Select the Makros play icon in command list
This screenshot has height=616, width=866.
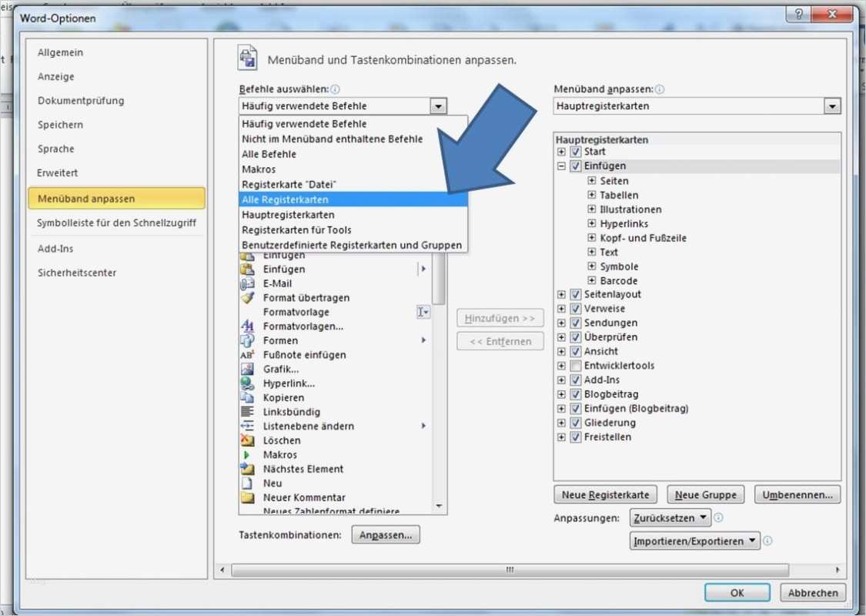247,454
